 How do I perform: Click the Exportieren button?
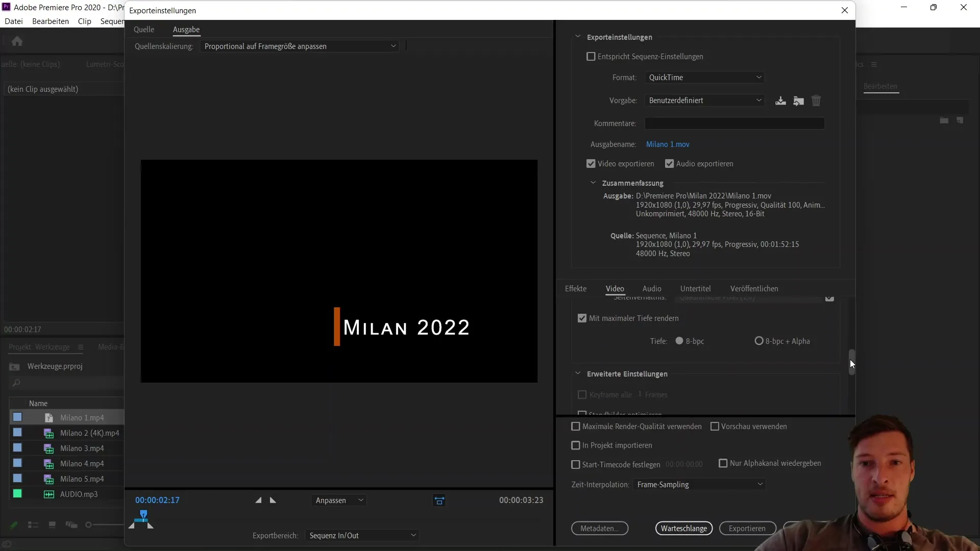click(x=747, y=529)
